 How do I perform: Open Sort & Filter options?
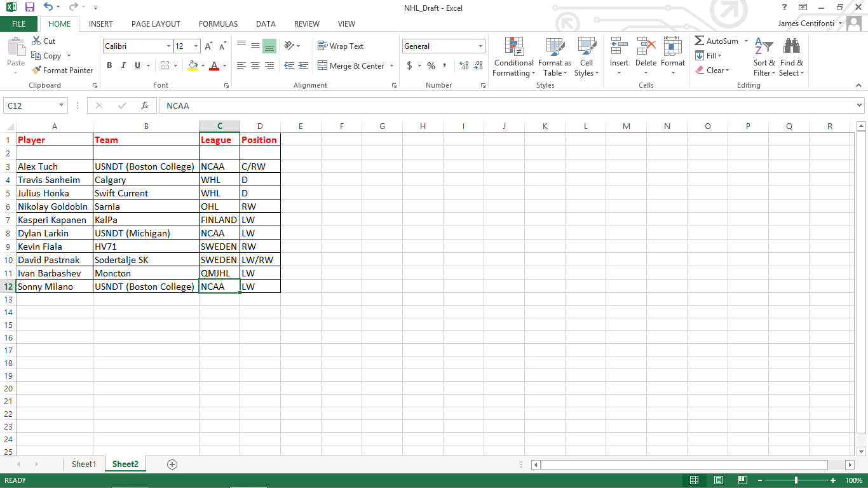pyautogui.click(x=764, y=57)
